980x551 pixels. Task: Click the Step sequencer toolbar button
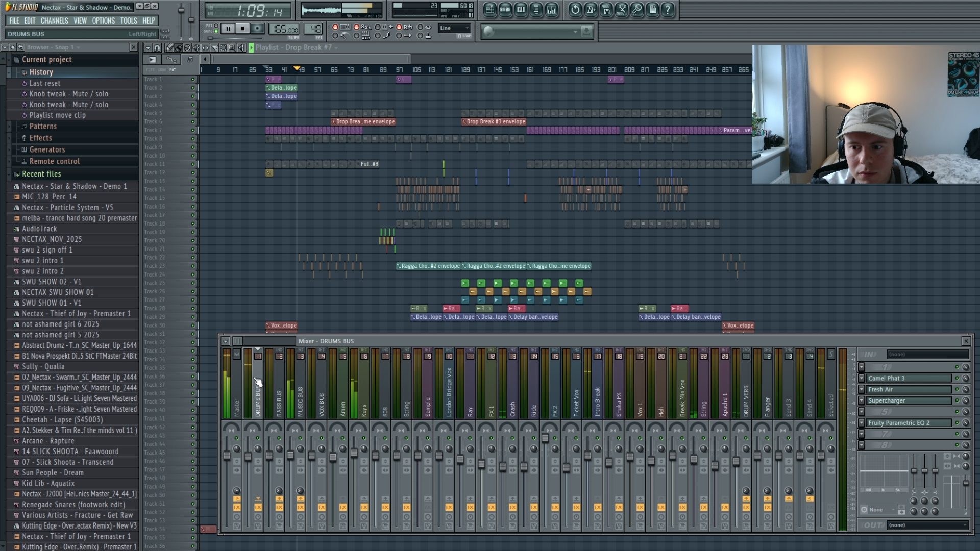[505, 9]
